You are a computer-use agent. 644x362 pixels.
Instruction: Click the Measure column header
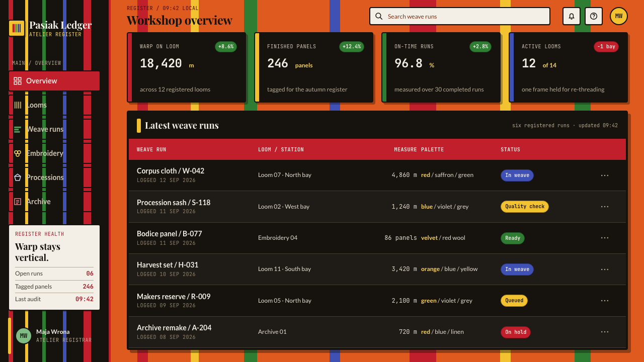point(406,149)
